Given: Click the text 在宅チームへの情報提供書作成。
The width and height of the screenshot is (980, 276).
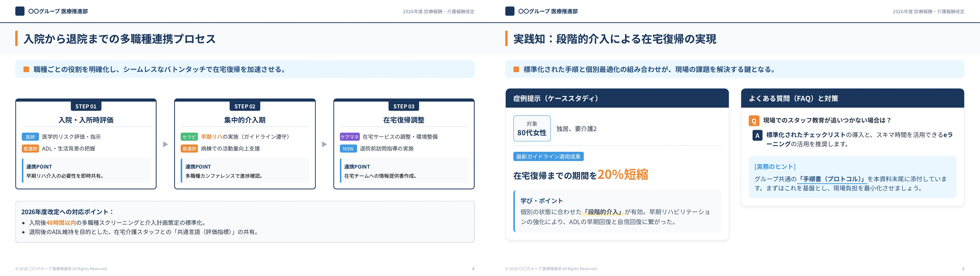Looking at the screenshot, I should [381, 176].
